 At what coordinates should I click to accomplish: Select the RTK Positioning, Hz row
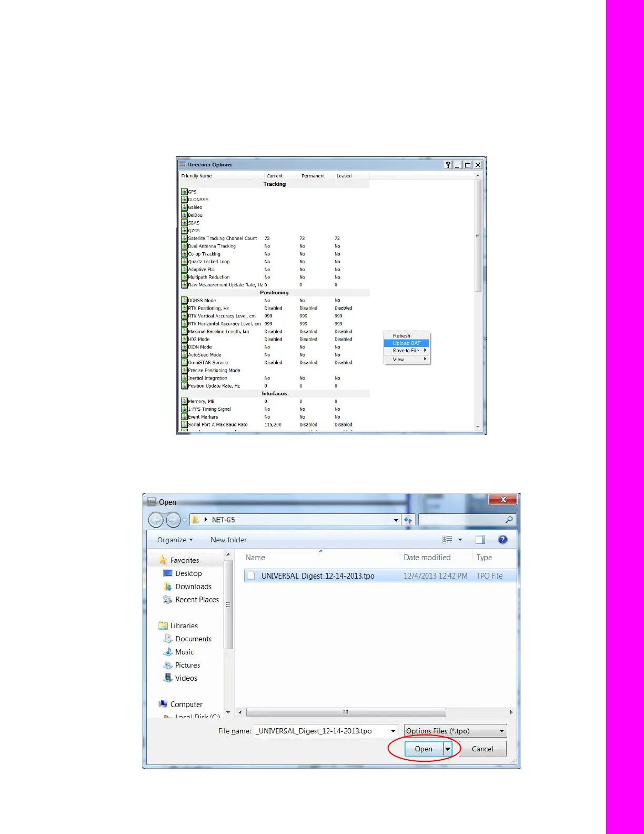[x=275, y=308]
